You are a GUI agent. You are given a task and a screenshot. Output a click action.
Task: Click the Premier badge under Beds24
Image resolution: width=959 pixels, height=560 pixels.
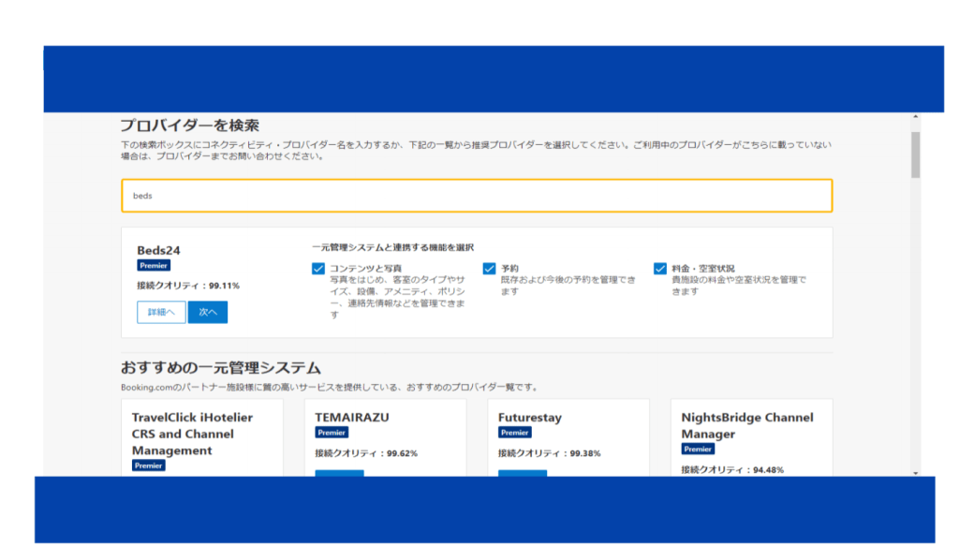click(x=154, y=266)
